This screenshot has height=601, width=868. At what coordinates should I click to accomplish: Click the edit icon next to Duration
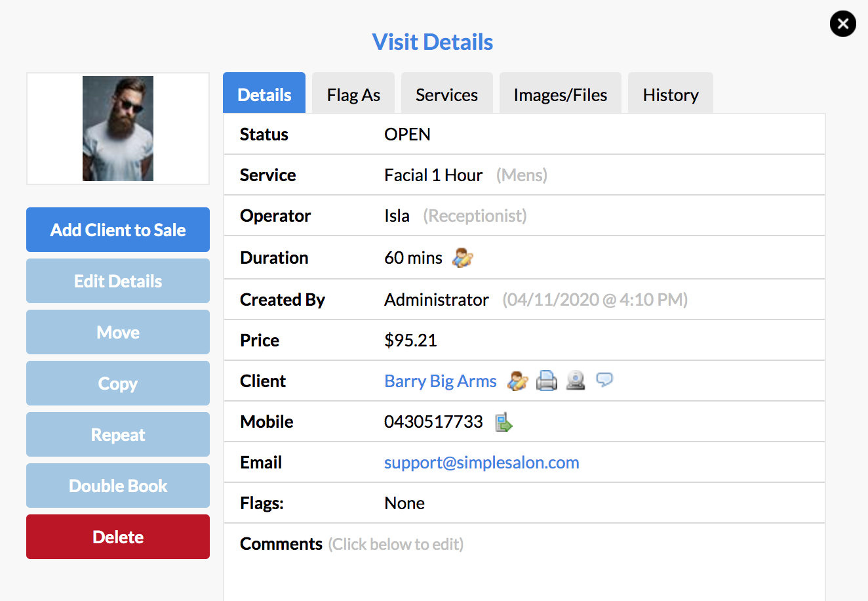[x=463, y=258]
